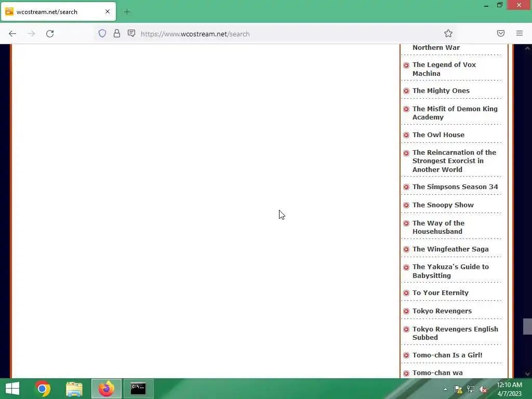Click bullet icon beside To Your Eternity

(406, 293)
